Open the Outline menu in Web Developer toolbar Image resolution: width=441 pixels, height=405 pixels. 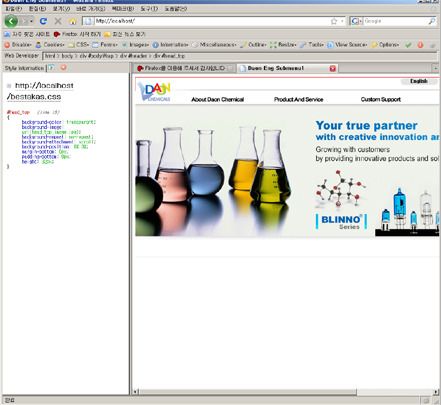[x=253, y=45]
